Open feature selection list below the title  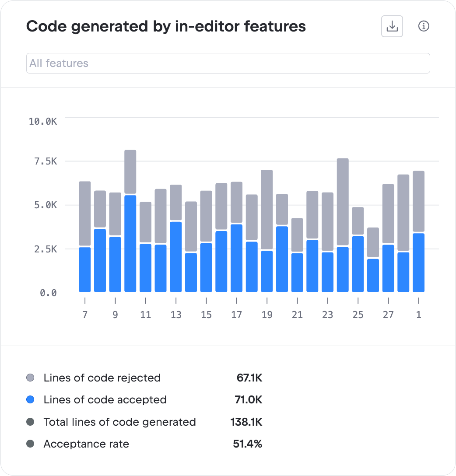pyautogui.click(x=228, y=63)
